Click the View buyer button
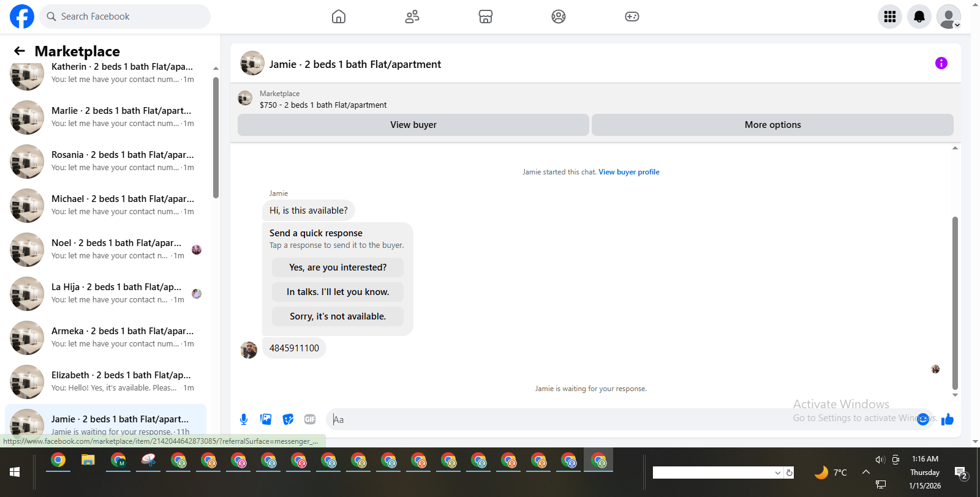The height and width of the screenshot is (497, 980). tap(413, 125)
